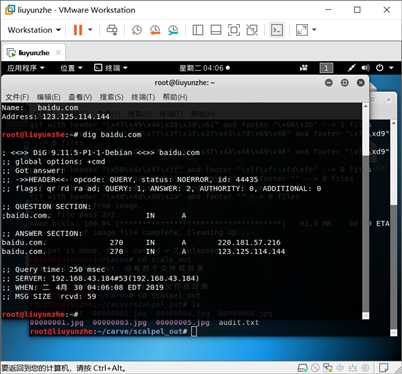Minimize the root@liuyunzhe terminal window

(329, 82)
